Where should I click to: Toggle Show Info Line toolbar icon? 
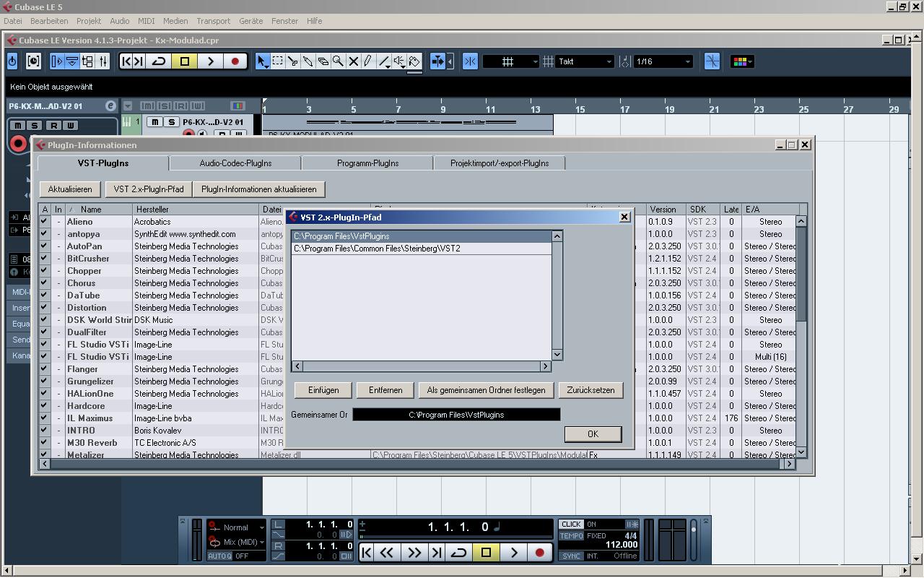point(72,61)
